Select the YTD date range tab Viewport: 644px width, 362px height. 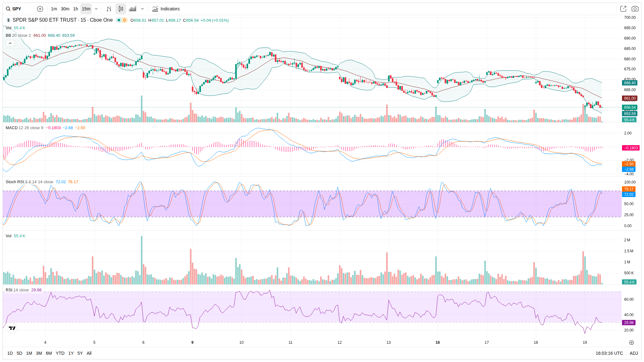[60, 353]
